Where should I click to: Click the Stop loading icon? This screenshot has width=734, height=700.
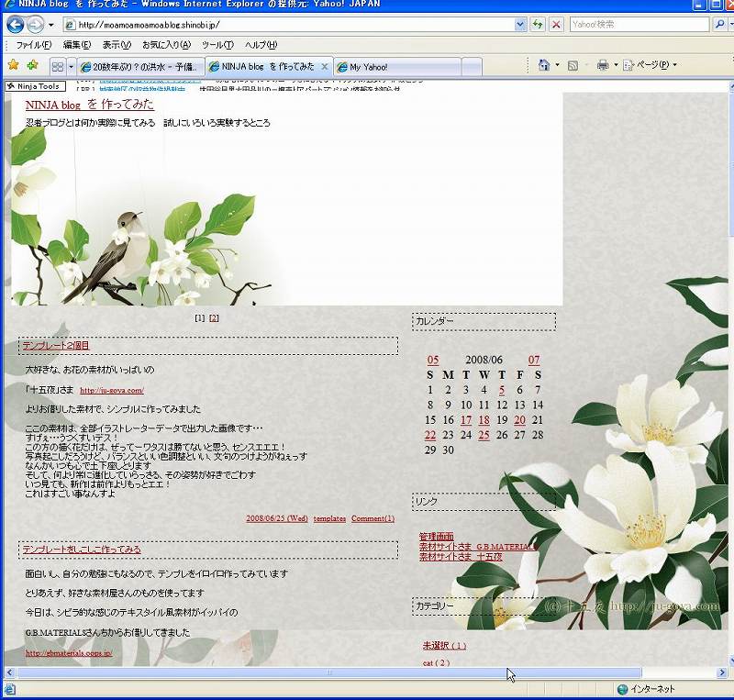pyautogui.click(x=556, y=25)
